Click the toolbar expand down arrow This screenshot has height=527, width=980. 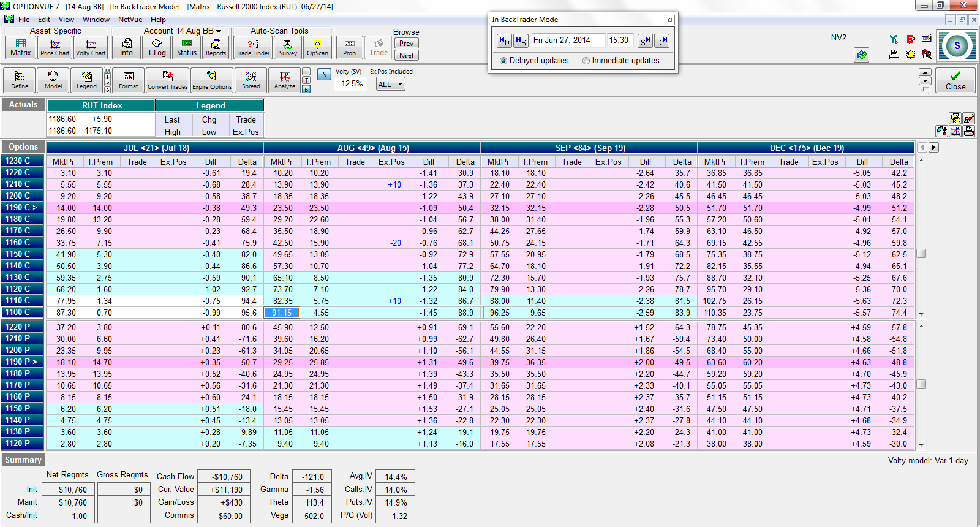coord(925,81)
